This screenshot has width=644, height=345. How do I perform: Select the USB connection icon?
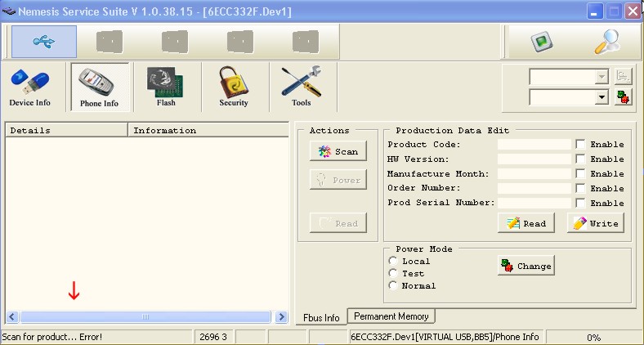[44, 42]
